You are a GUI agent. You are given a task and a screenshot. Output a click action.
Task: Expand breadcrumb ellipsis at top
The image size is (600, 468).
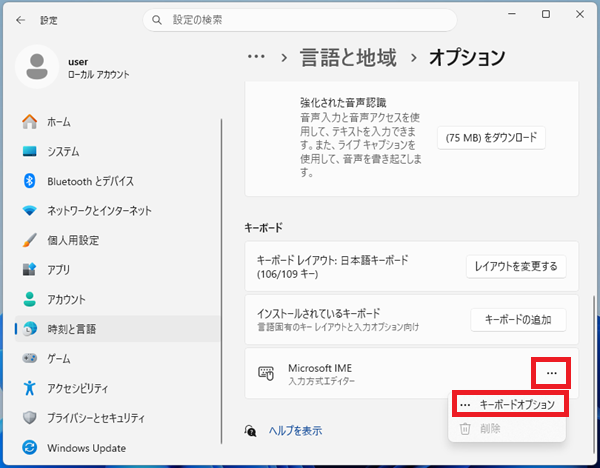tap(256, 57)
